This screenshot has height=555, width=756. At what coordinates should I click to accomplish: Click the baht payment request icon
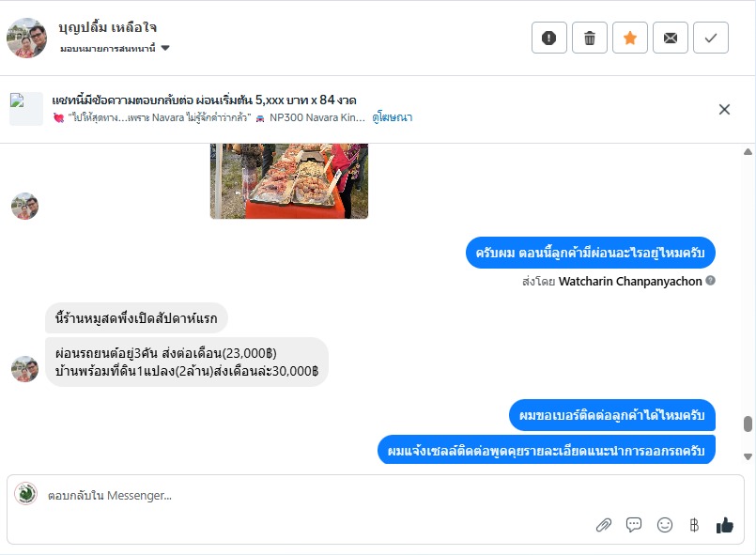694,525
